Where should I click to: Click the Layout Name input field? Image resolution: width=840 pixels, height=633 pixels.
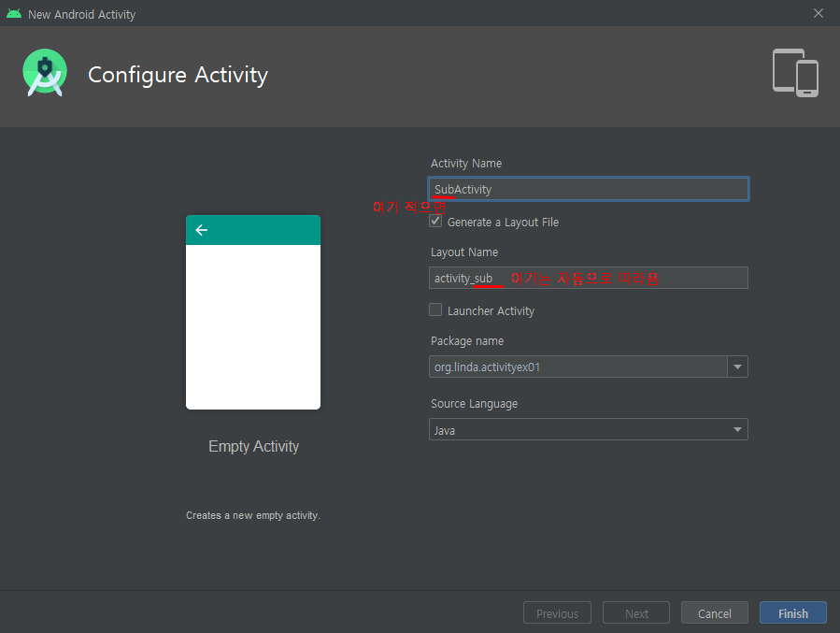[589, 278]
